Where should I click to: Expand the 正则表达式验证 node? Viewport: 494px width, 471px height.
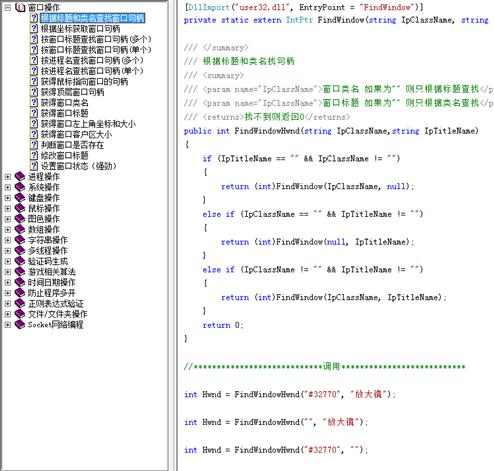coord(8,304)
